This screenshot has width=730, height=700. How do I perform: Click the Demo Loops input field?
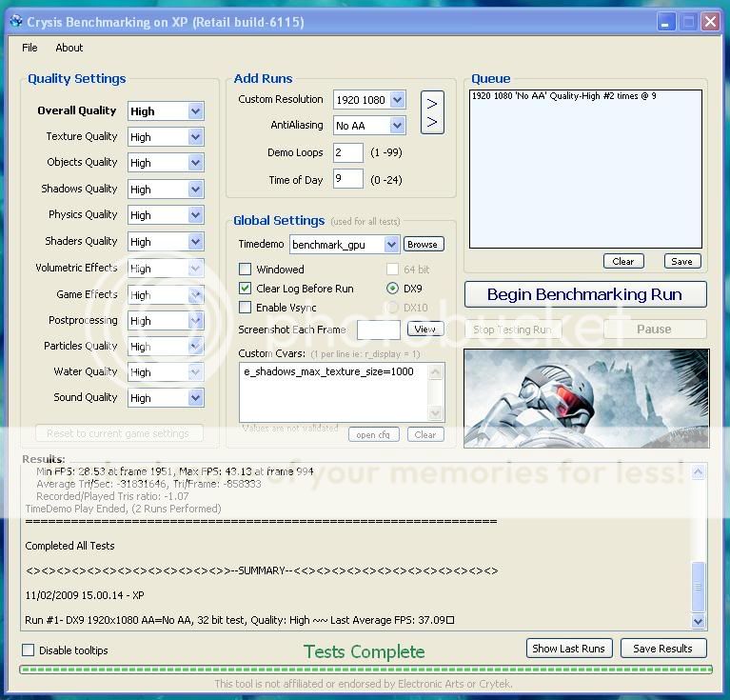pos(347,152)
